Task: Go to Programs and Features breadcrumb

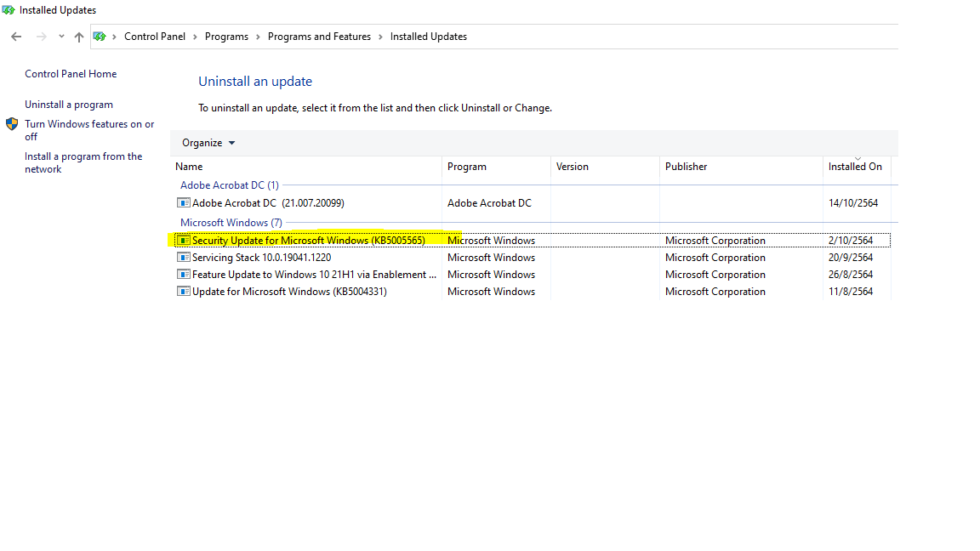Action: [319, 37]
